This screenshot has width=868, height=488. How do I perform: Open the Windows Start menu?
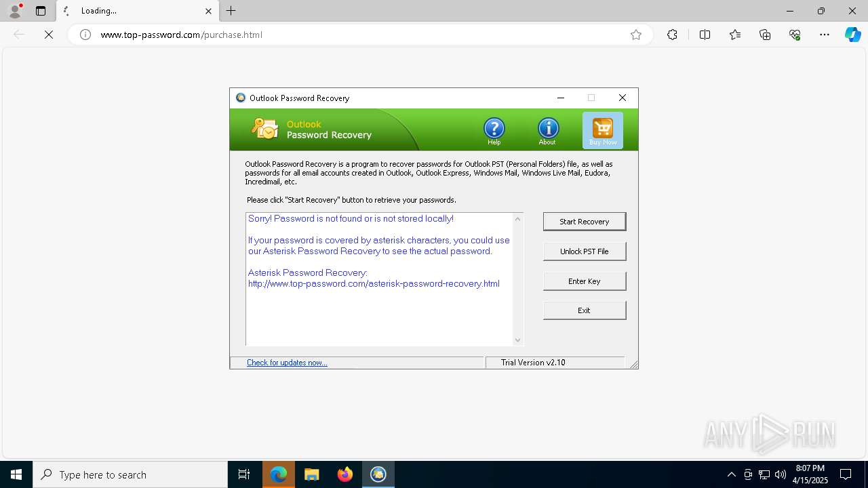[16, 474]
